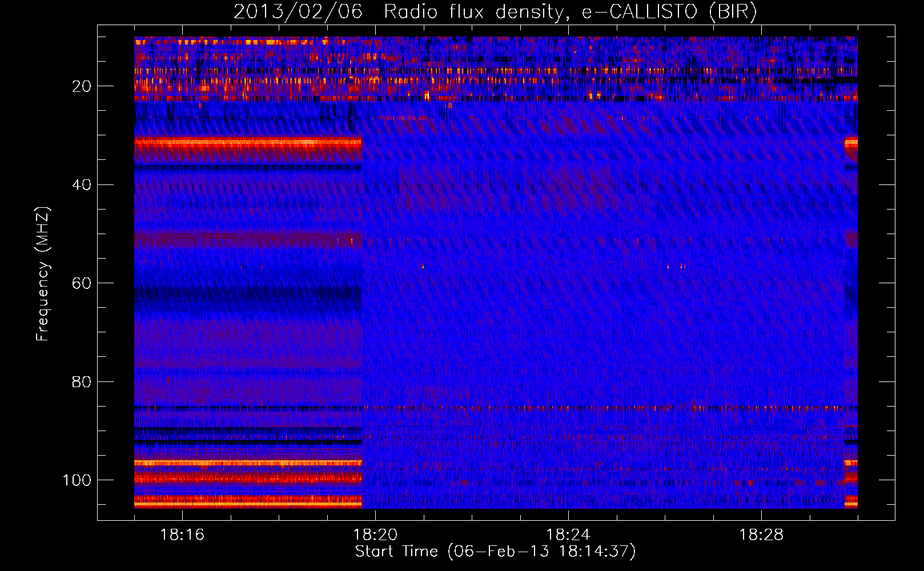
Task: Click the "80" frequency tick label
Action: click(82, 381)
